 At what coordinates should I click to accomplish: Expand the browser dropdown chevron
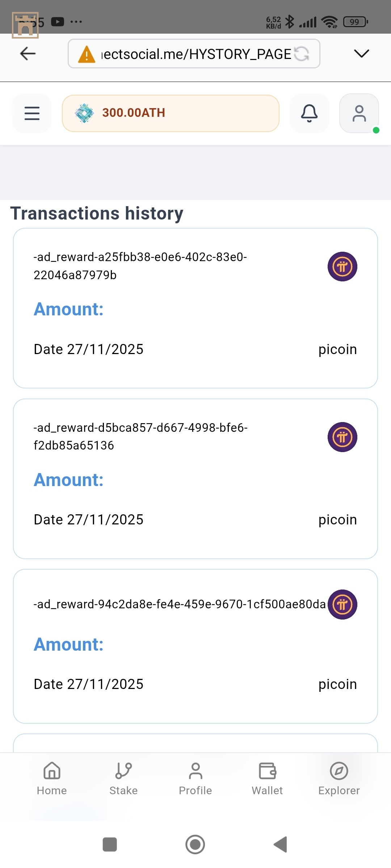pos(361,54)
